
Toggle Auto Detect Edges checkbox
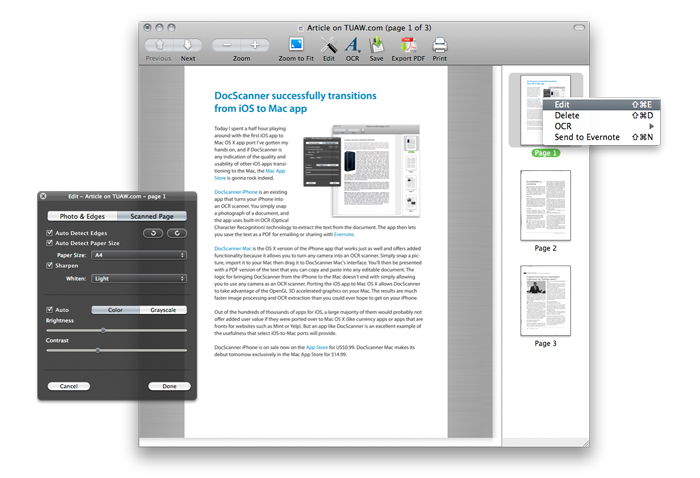(x=50, y=233)
